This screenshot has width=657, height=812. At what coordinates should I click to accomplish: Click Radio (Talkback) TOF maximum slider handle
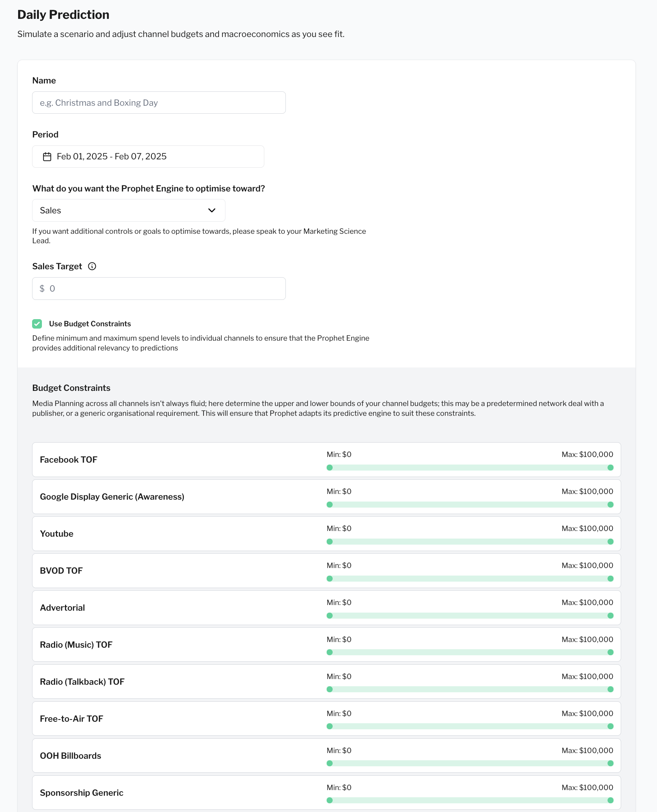[x=610, y=689]
